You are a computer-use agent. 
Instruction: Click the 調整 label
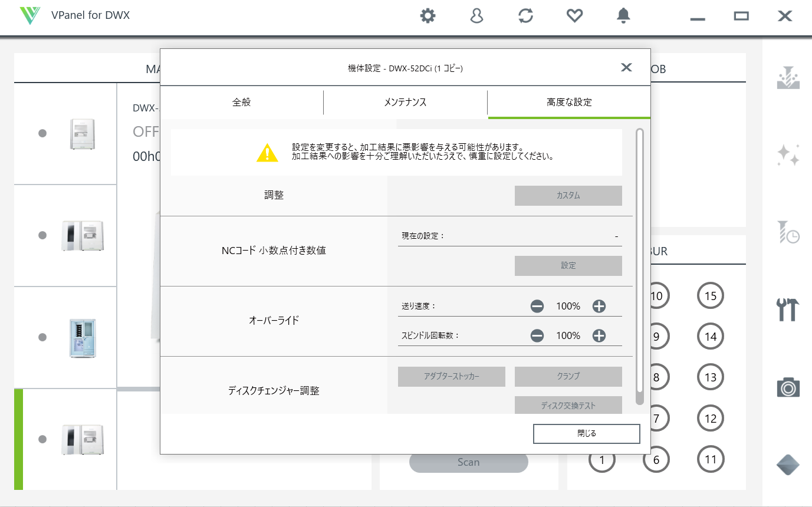274,195
